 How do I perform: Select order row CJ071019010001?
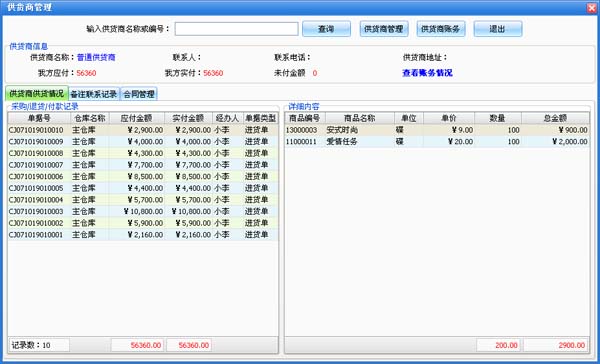(143, 235)
